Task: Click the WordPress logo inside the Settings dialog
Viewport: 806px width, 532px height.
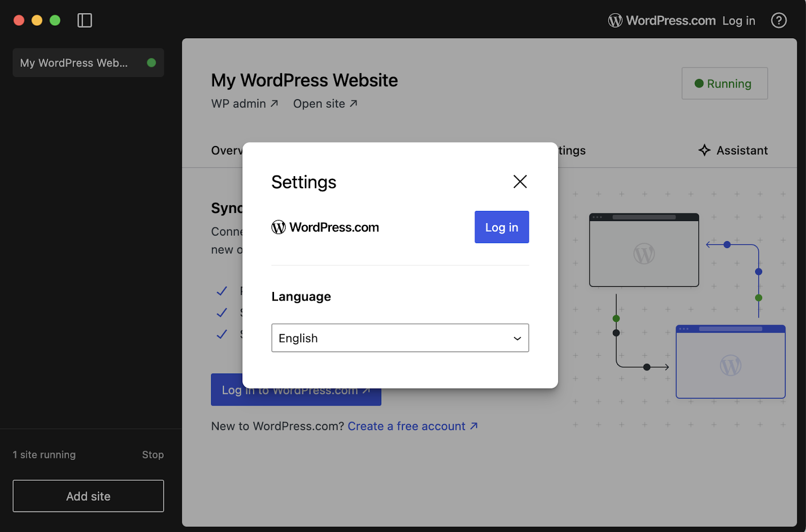Action: pyautogui.click(x=278, y=227)
